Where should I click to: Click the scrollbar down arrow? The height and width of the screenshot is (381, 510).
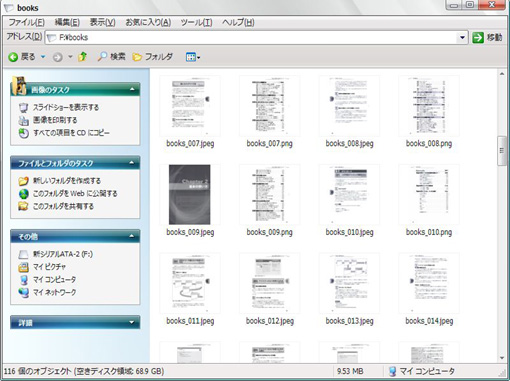coord(502,358)
